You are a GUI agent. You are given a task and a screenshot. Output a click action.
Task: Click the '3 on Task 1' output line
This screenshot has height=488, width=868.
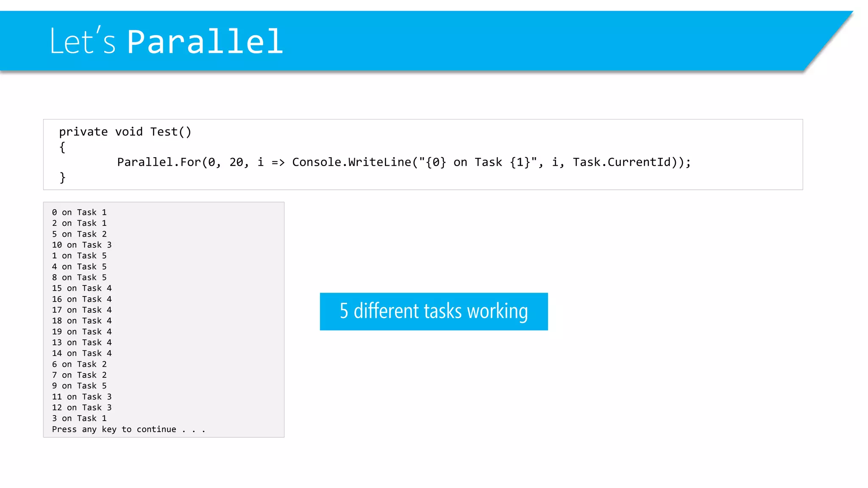tap(79, 419)
